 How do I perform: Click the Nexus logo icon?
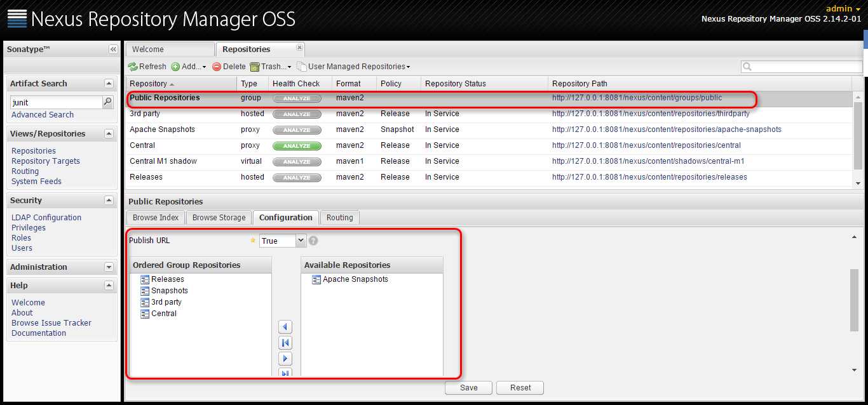point(17,18)
